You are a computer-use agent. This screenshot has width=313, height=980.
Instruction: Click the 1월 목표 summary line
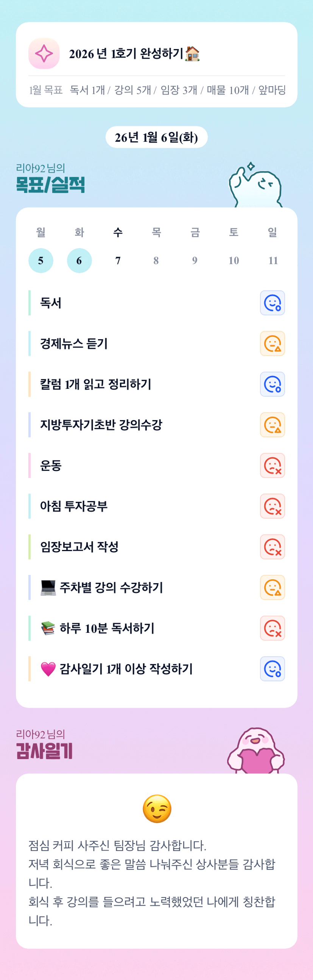click(157, 90)
